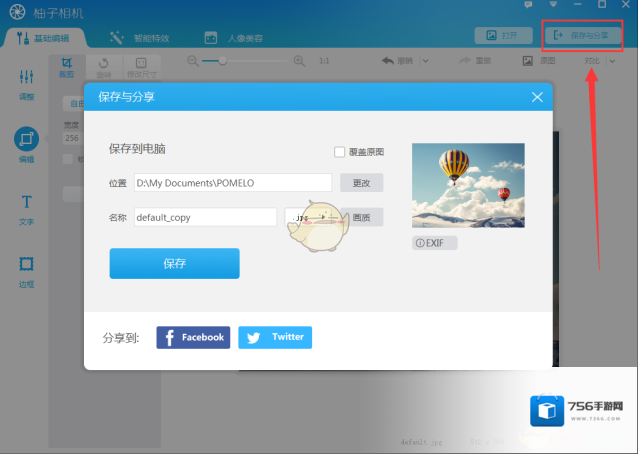
Task: Click the 更改 button to change location
Action: pos(361,183)
